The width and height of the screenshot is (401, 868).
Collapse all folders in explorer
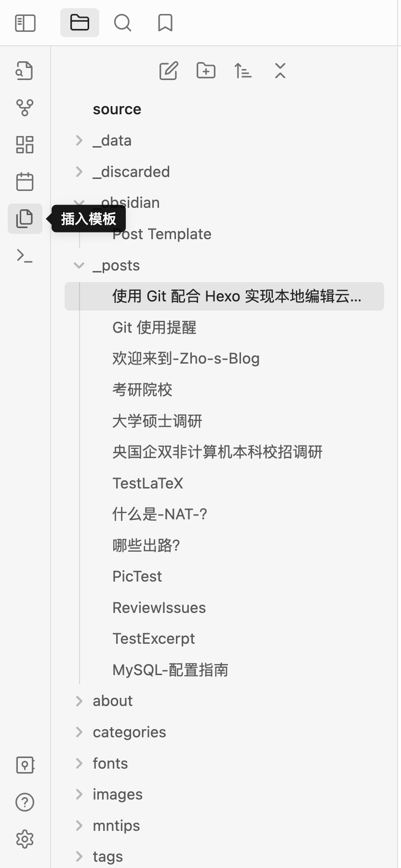point(280,71)
